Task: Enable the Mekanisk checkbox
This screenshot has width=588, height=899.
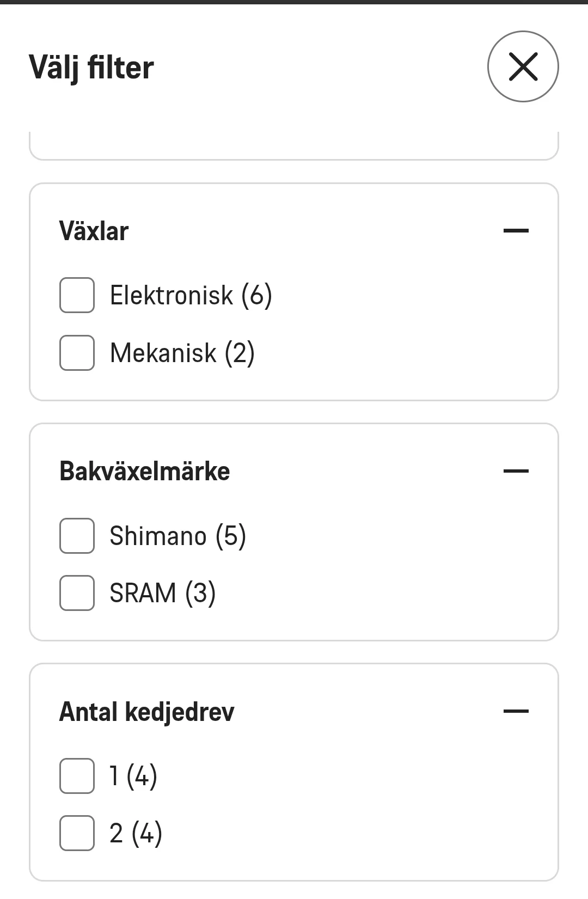Action: coord(77,353)
